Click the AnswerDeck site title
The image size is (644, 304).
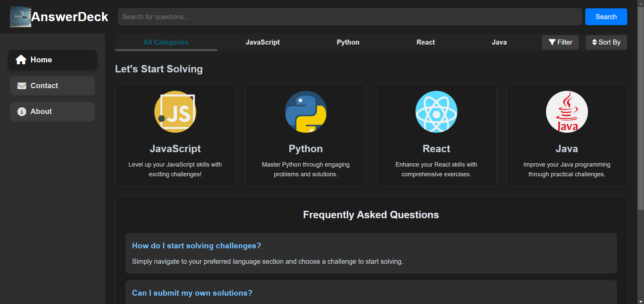click(x=69, y=17)
